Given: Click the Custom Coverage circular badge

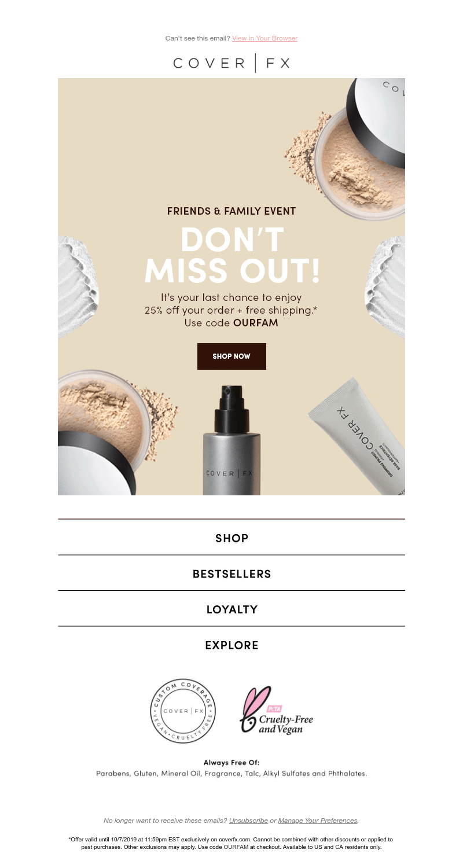Looking at the screenshot, I should pos(182,711).
